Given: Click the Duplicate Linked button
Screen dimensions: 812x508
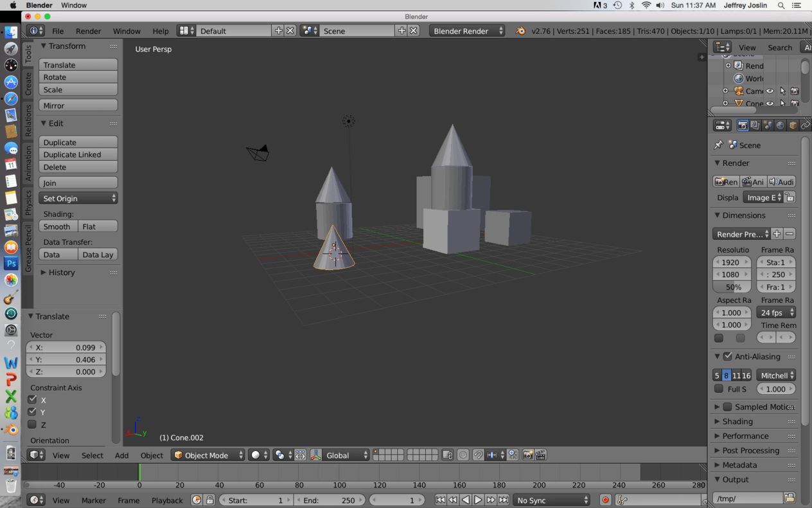Looking at the screenshot, I should 78,154.
